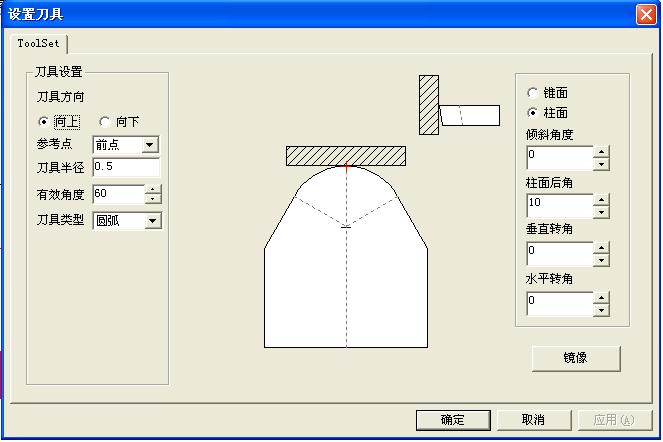Select the 向上 tool direction radio button
663x442 pixels.
(44, 122)
